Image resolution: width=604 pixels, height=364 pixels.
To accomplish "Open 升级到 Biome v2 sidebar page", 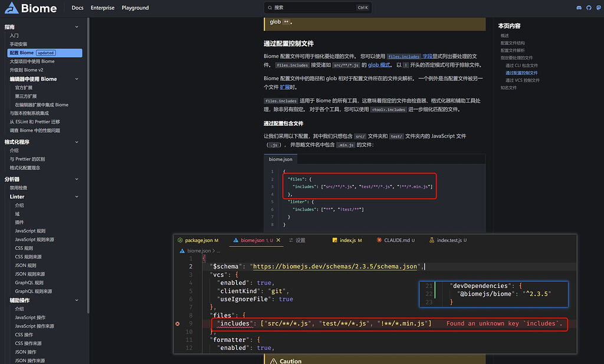I will point(27,70).
